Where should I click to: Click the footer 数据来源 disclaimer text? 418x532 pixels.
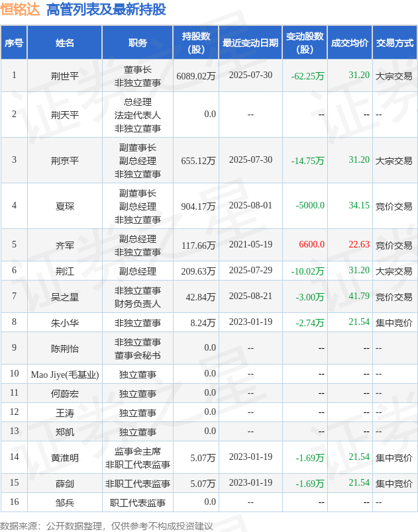tap(106, 526)
